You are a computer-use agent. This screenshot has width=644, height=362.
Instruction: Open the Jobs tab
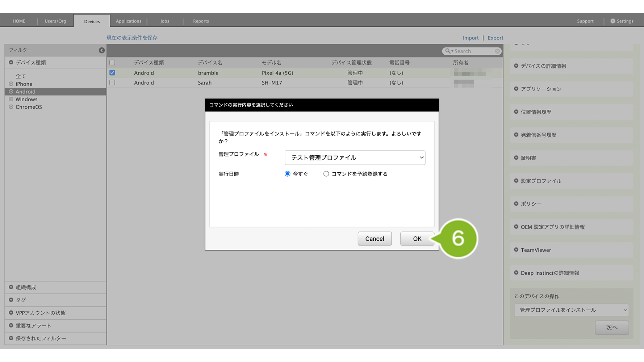pos(165,21)
